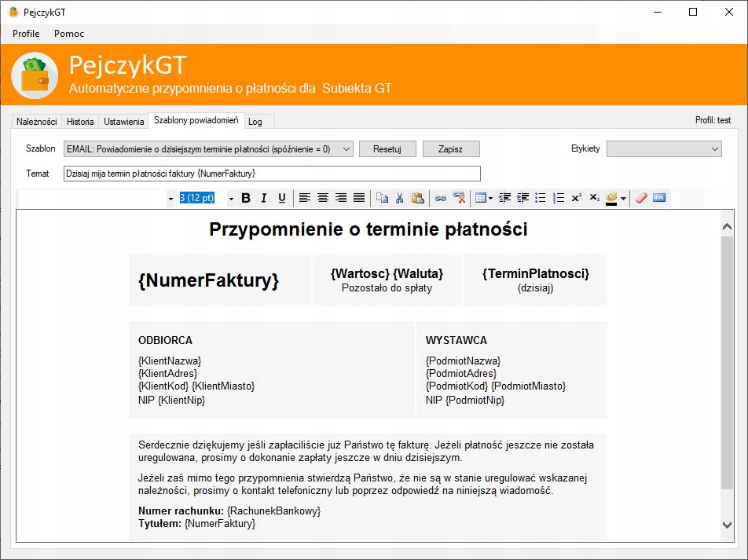Click the {KlientAdres} placeholder
This screenshot has width=748, height=560.
[168, 374]
